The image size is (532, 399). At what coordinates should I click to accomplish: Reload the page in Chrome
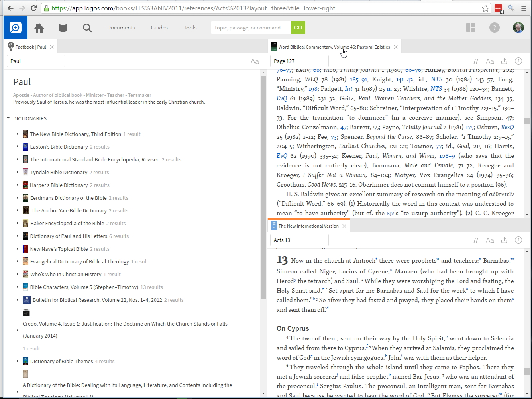(x=34, y=8)
